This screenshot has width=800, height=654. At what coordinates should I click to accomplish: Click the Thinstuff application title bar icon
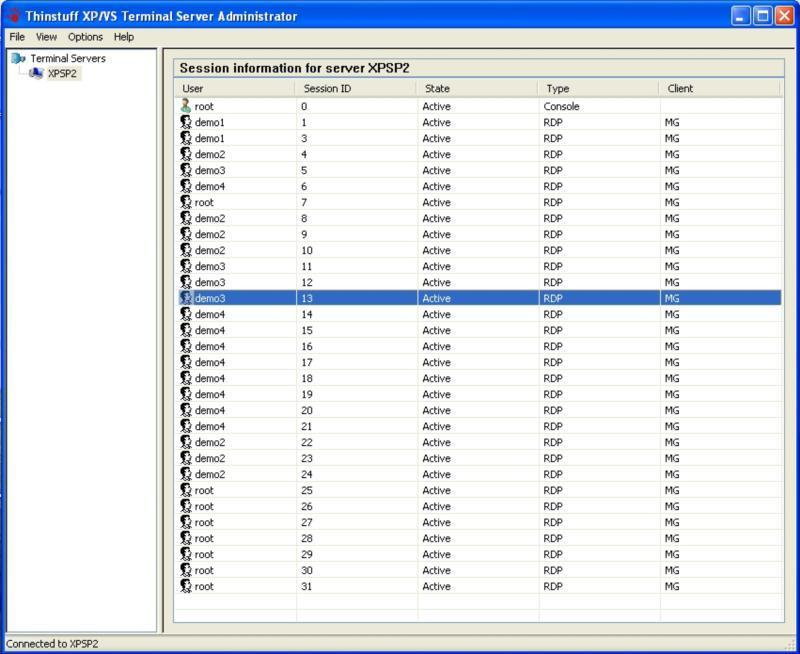click(x=14, y=15)
